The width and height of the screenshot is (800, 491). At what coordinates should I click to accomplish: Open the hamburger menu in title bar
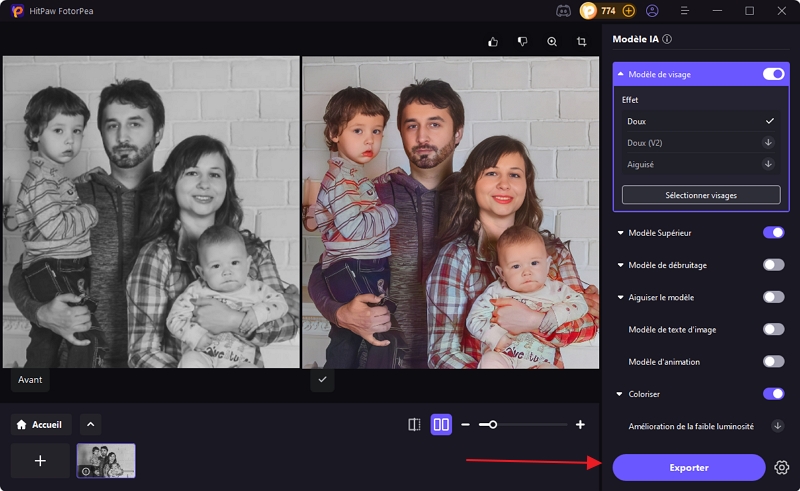[x=685, y=11]
